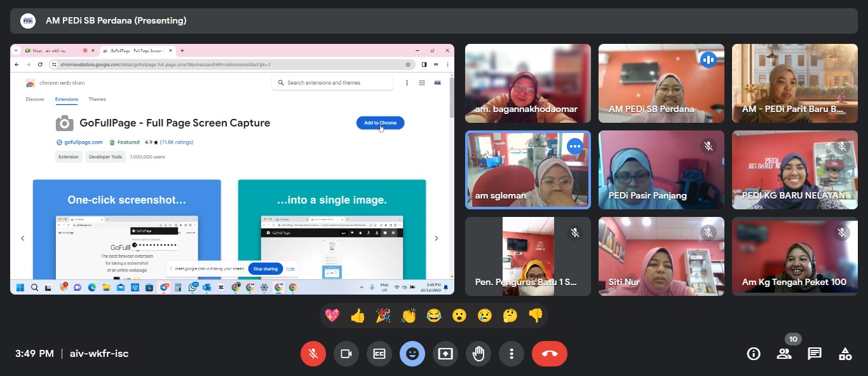The image size is (868, 376).
Task: Open the chat with everyone panel
Action: pos(815,354)
